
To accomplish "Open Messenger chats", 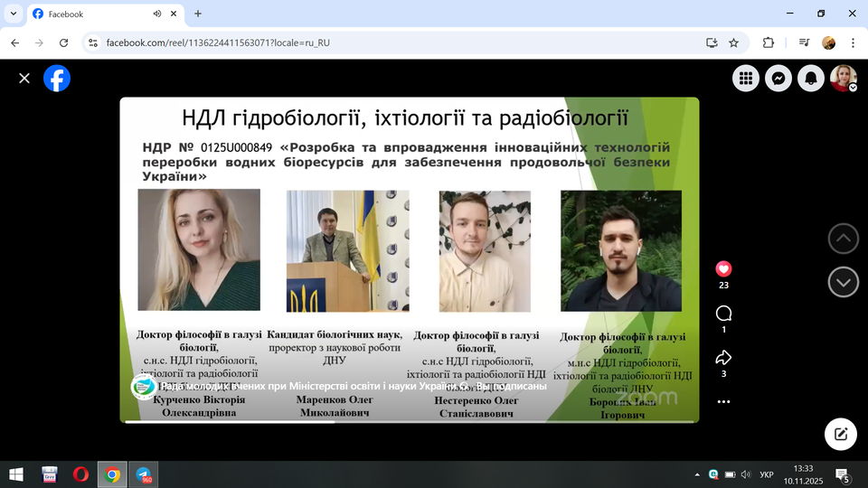I will (x=778, y=79).
